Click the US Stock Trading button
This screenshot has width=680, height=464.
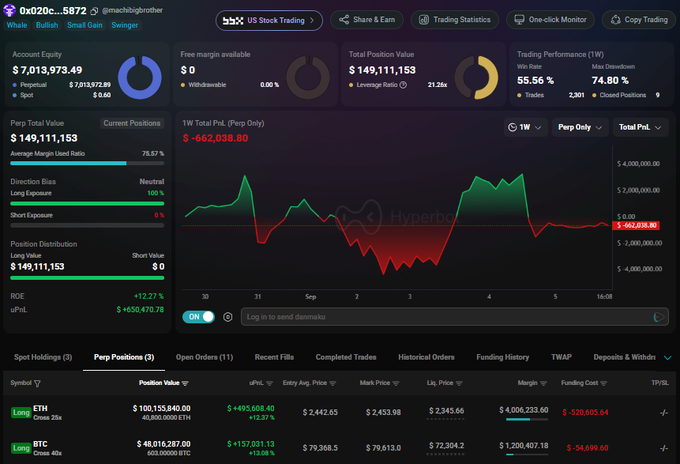pyautogui.click(x=269, y=20)
